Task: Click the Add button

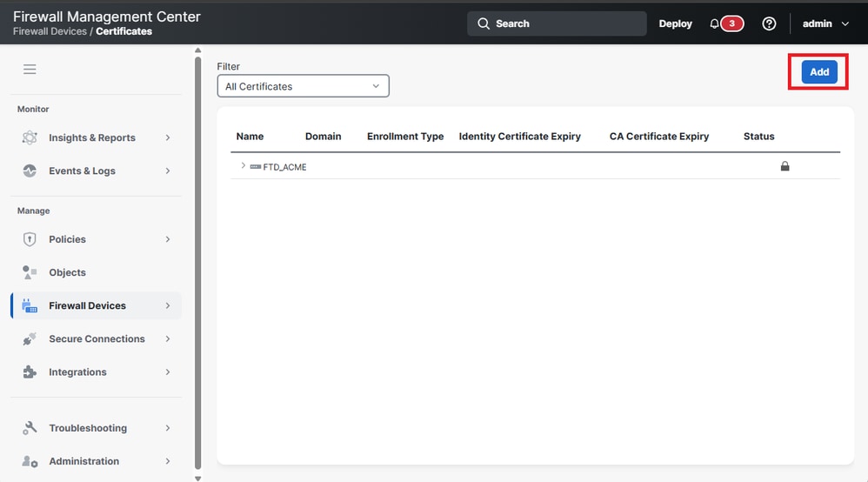Action: tap(819, 72)
